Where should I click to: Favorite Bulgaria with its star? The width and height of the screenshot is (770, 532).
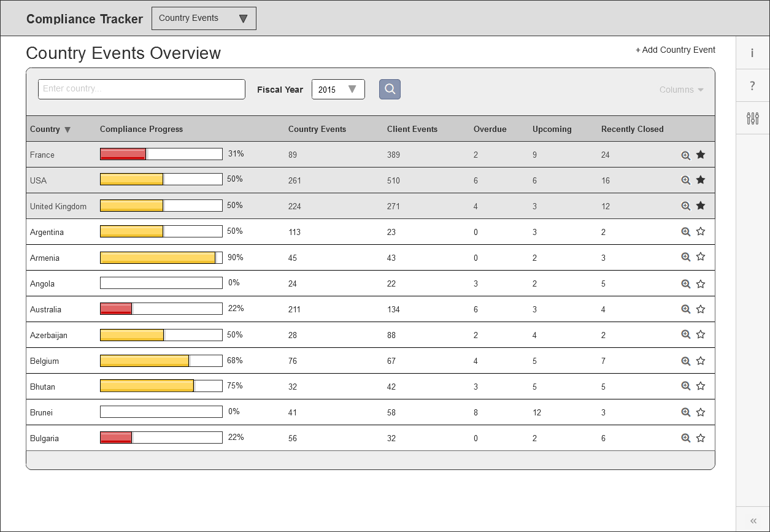701,438
